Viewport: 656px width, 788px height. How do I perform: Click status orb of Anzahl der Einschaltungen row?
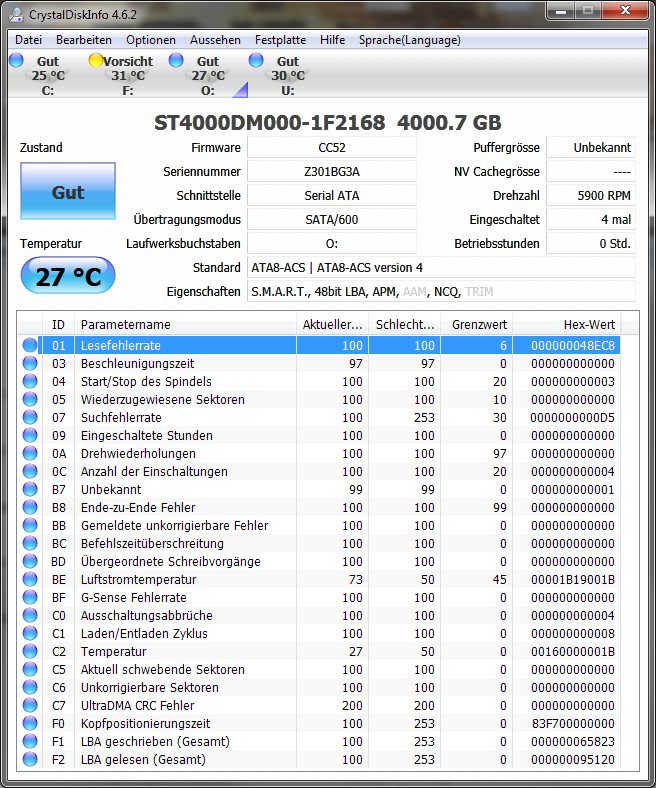pyautogui.click(x=30, y=471)
